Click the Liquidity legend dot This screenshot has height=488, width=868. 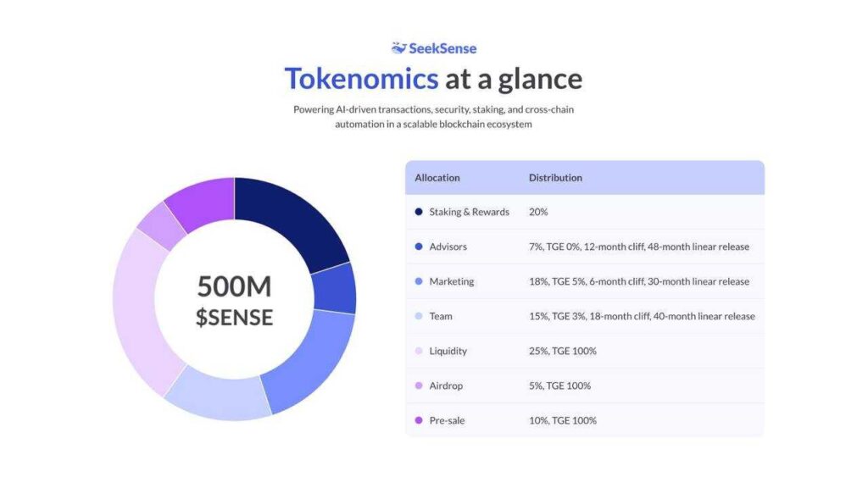pyautogui.click(x=419, y=351)
